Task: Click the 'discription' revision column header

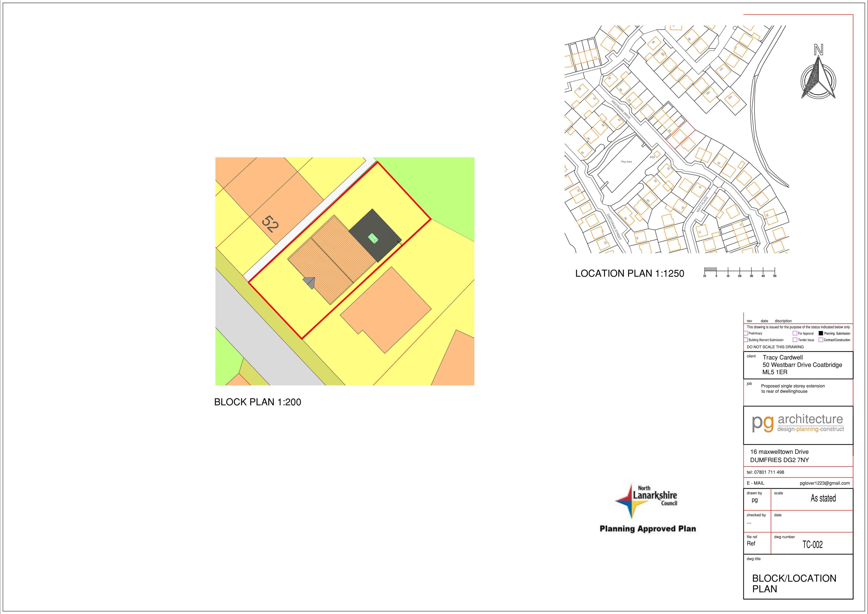Action: 783,321
